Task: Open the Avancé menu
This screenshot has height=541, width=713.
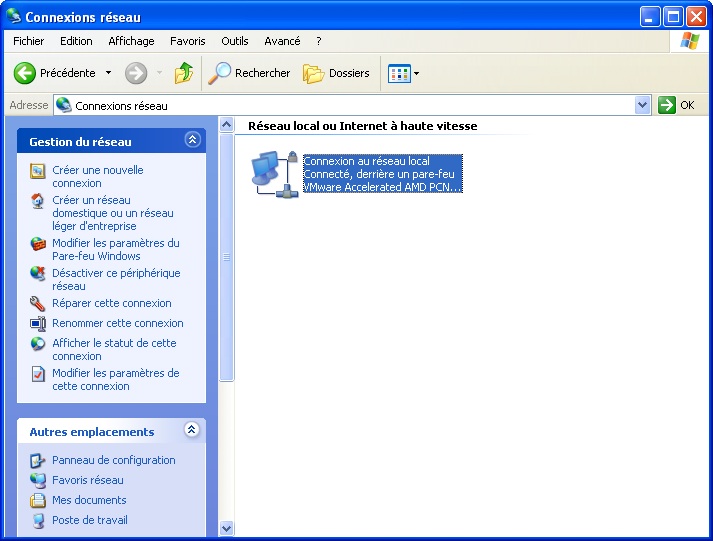Action: pos(282,41)
